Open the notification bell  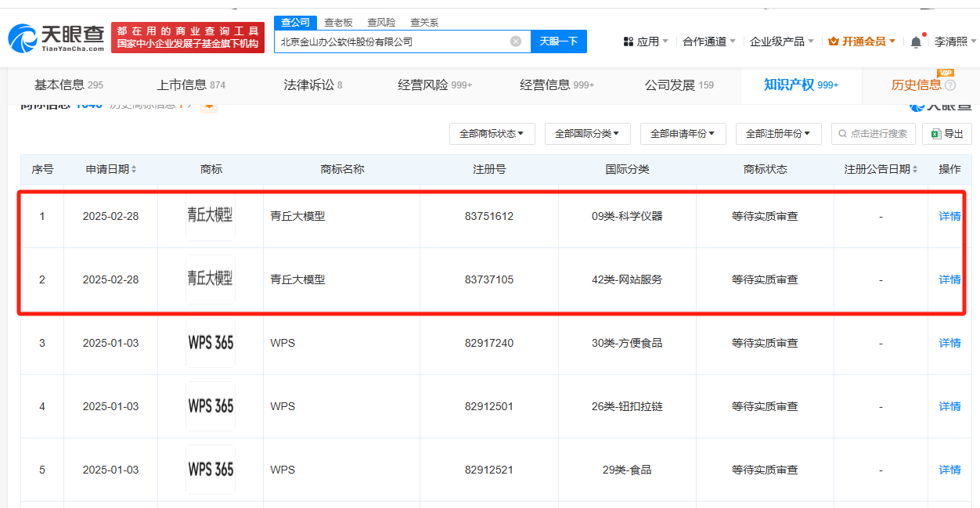(916, 41)
